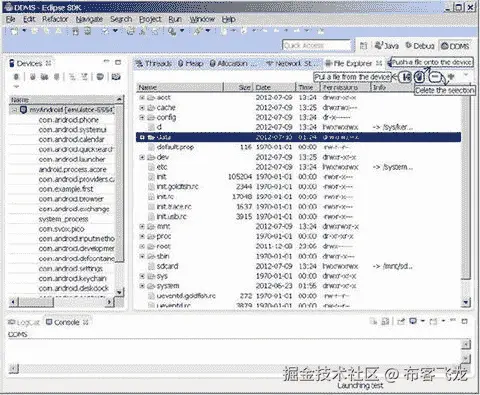
Task: Switch to the Heap tab
Action: [x=191, y=63]
